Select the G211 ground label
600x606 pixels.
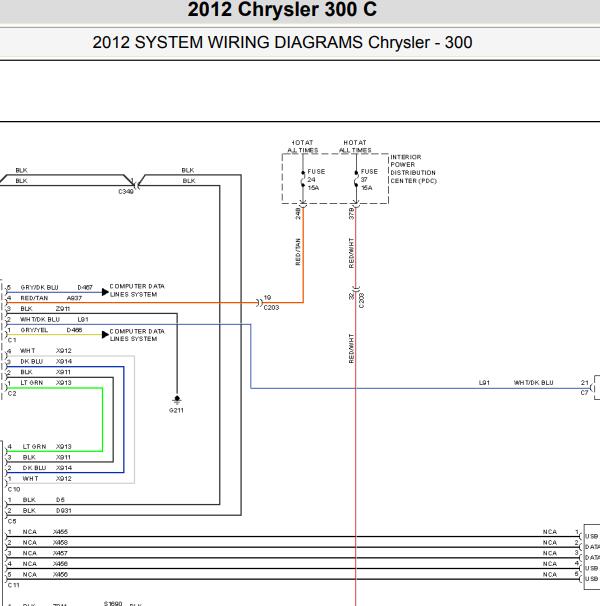[176, 410]
